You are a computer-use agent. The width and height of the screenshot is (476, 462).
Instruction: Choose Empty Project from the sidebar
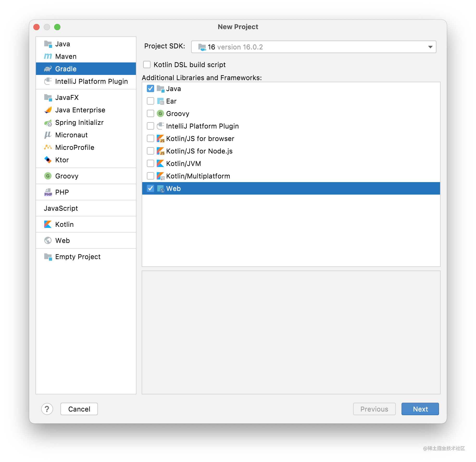point(48,257)
